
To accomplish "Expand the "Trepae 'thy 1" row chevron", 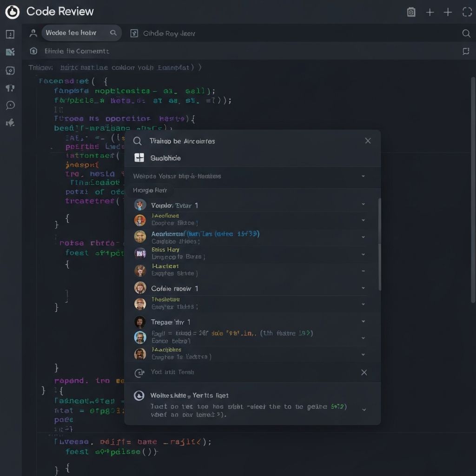I will (x=363, y=321).
